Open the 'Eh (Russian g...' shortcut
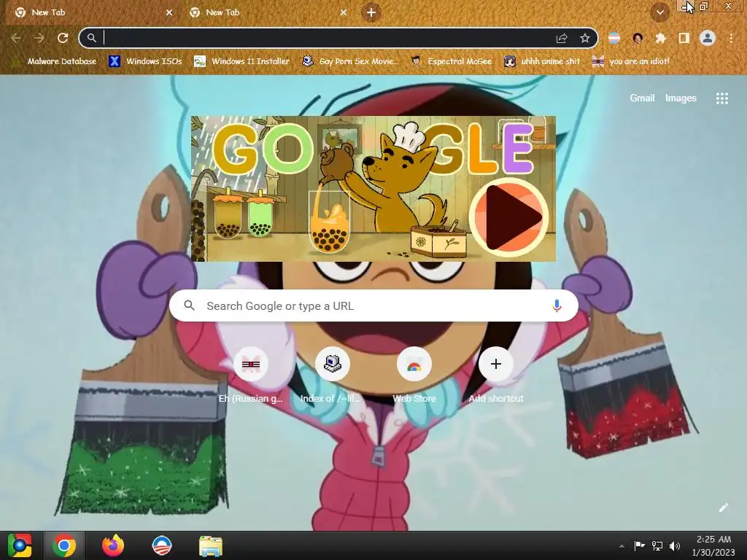Screen dimensions: 747x560 [251, 376]
